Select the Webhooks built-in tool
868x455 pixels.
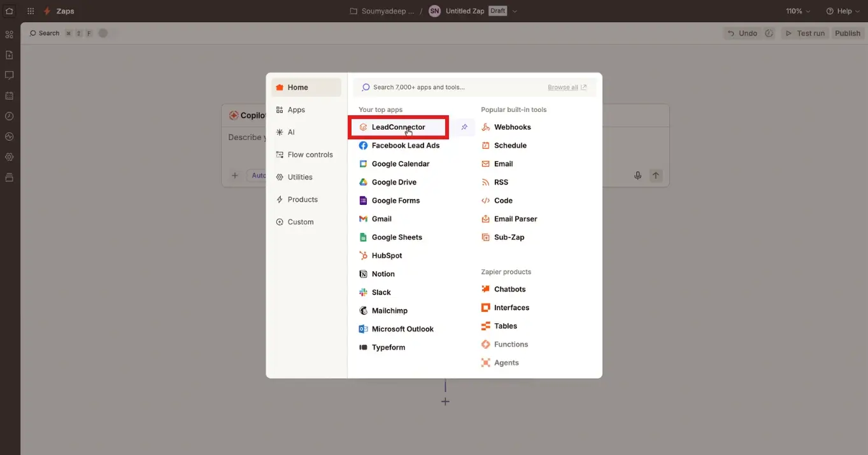click(x=506, y=127)
